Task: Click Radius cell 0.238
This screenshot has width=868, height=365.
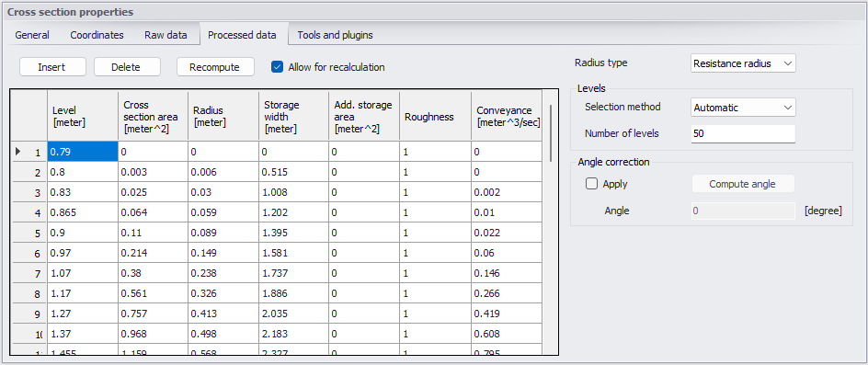Action: 223,274
